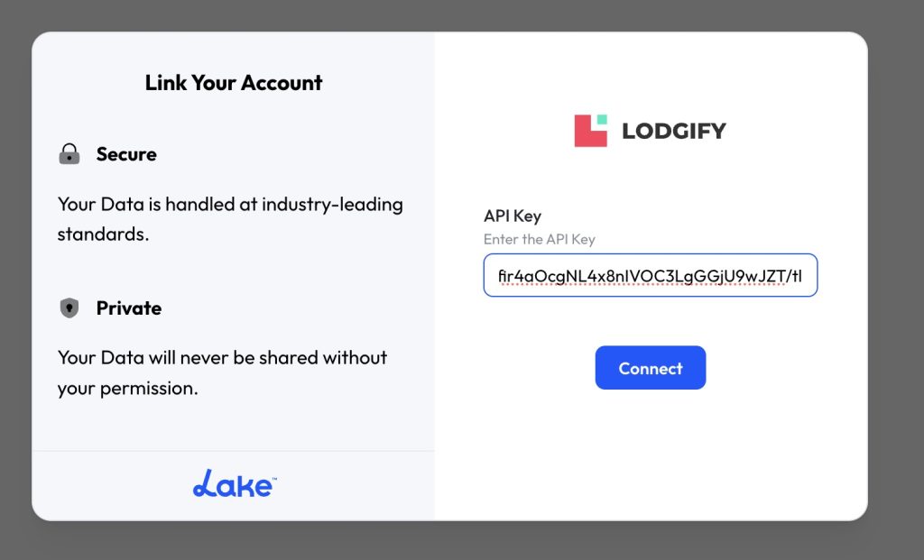The width and height of the screenshot is (924, 560).
Task: Click the 'Enter the API Key' hint text
Action: [540, 240]
